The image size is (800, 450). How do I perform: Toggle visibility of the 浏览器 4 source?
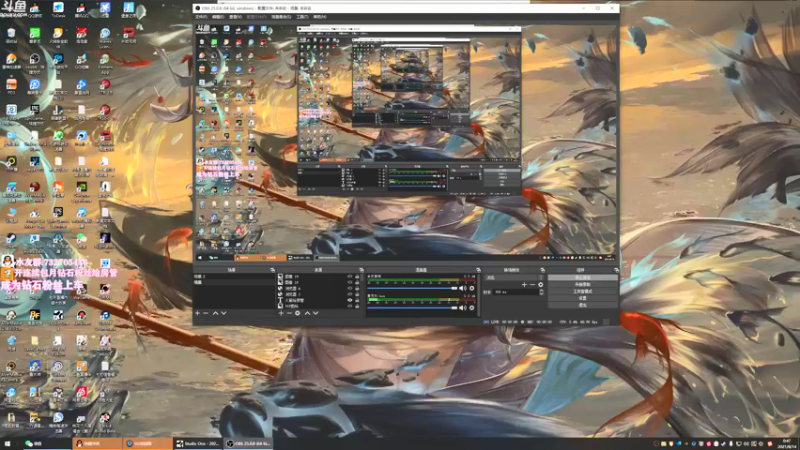349,288
